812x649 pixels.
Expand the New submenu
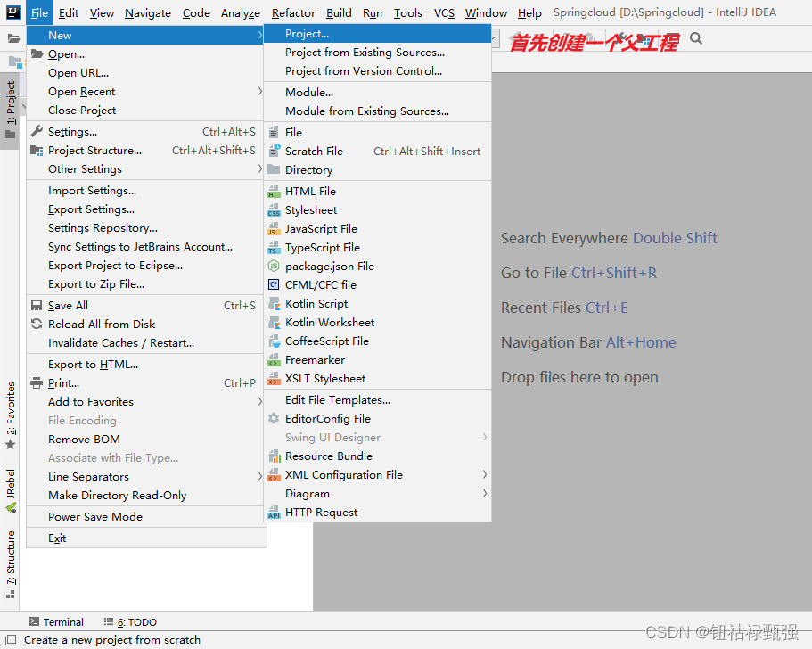pos(145,36)
